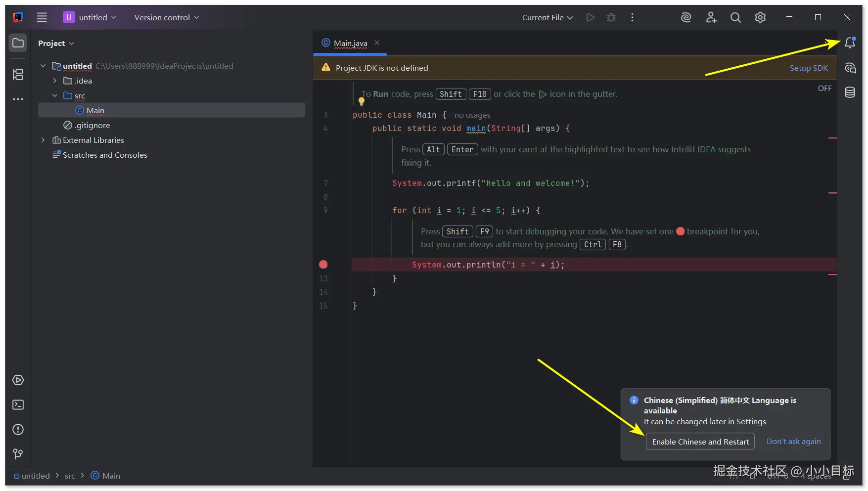Click the "no usages" hint beside class Main
Screen dimensions: 868x491
pos(472,115)
